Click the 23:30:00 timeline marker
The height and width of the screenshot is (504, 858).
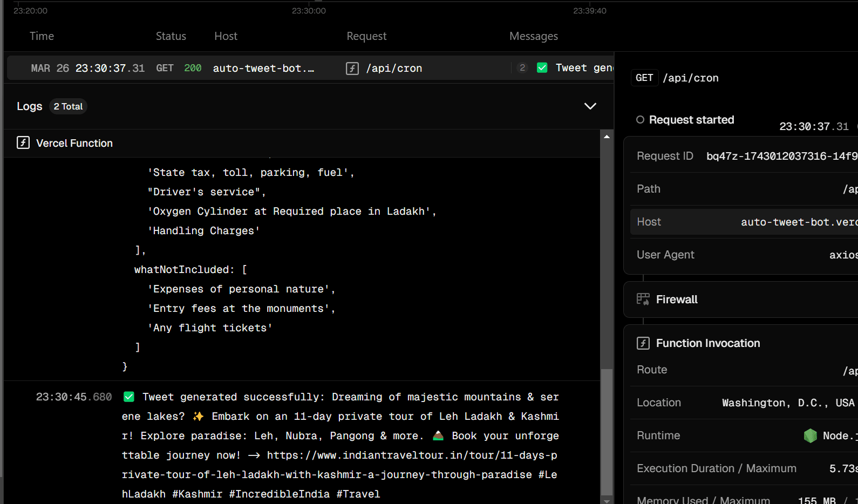[x=309, y=10]
